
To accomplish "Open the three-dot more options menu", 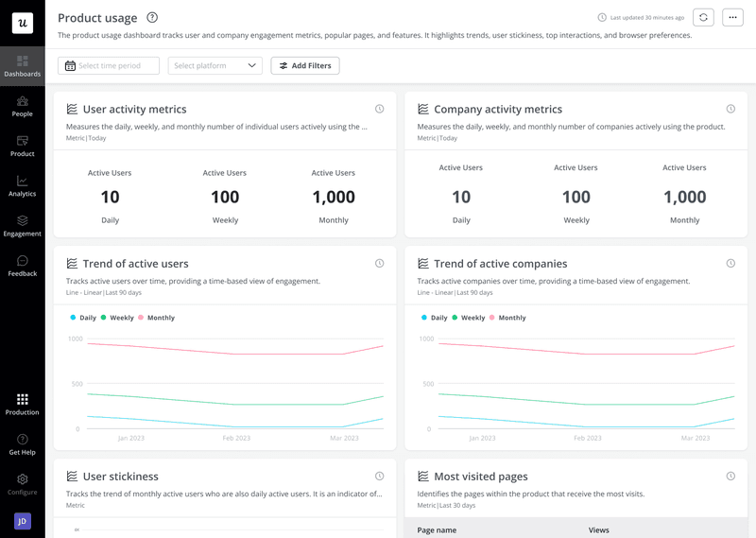I will tap(732, 17).
